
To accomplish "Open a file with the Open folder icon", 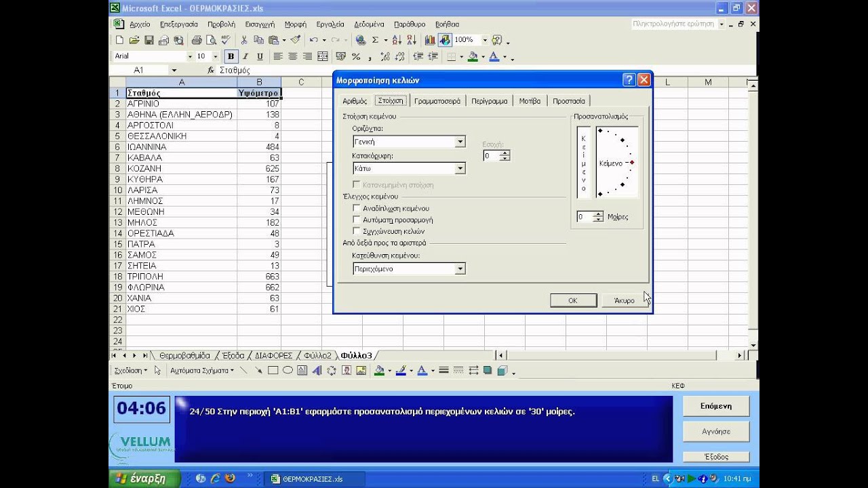I will [x=134, y=40].
